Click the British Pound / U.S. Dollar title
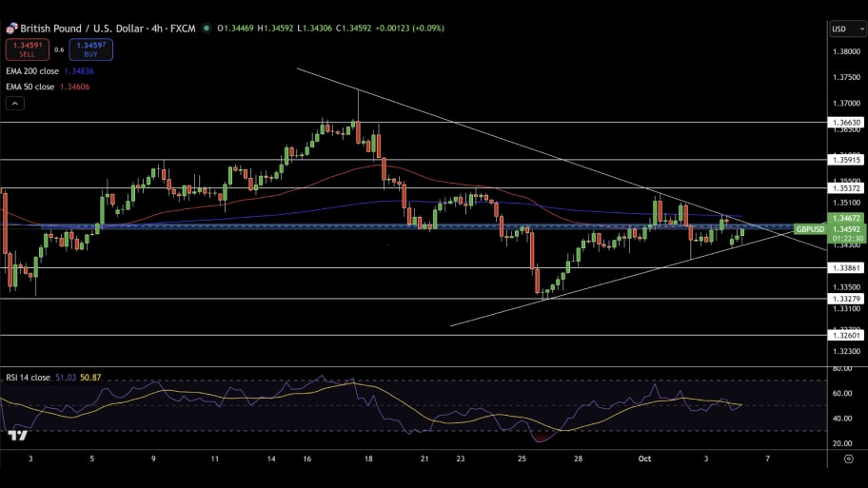868x488 pixels. click(84, 29)
